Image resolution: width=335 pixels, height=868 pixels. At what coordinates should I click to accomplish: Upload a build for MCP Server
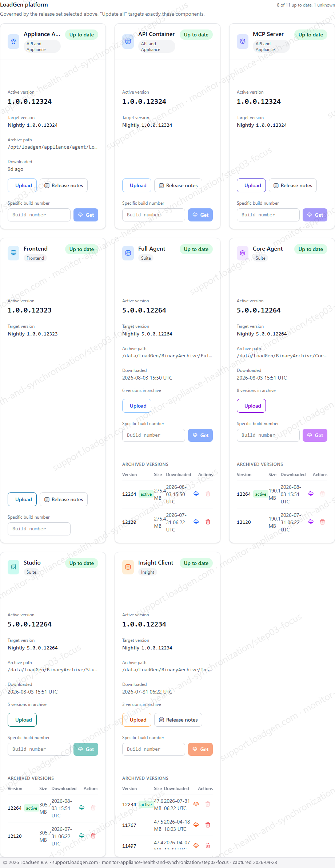[251, 185]
